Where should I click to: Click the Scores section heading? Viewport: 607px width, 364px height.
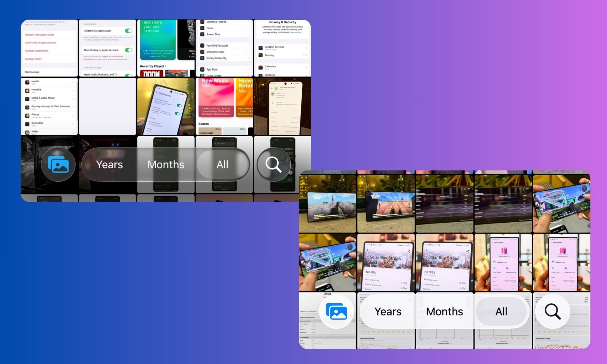(204, 124)
